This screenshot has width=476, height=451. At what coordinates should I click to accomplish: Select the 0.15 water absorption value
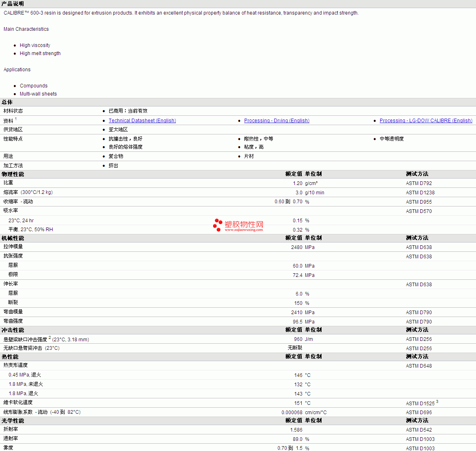[x=298, y=221]
